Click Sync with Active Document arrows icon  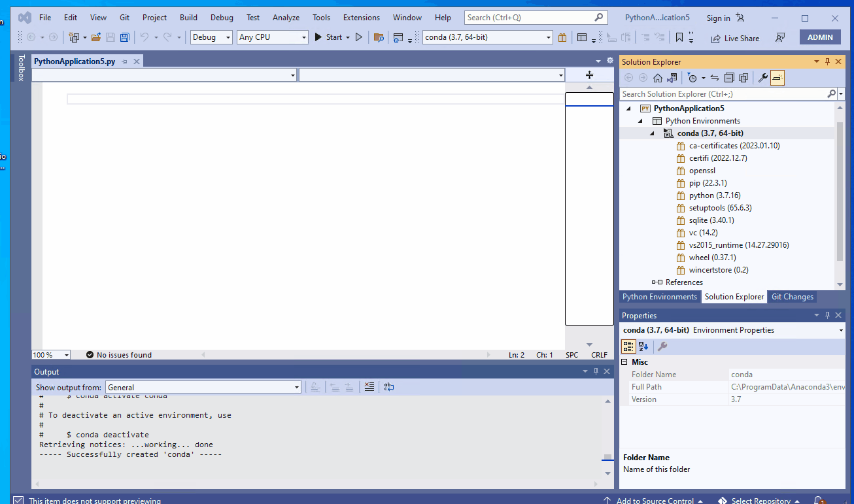tap(715, 78)
